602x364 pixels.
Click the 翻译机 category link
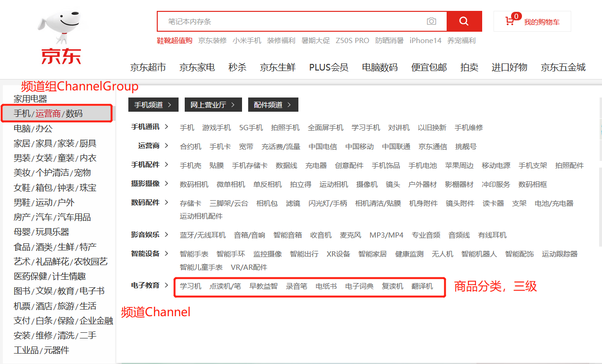click(x=422, y=286)
